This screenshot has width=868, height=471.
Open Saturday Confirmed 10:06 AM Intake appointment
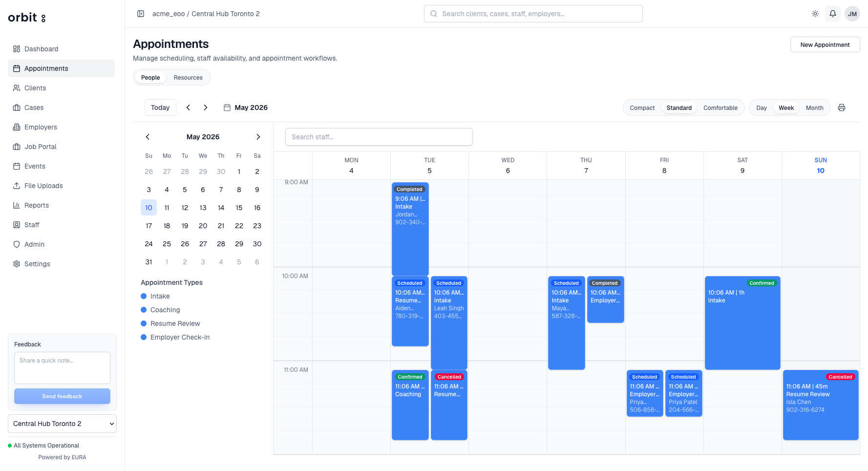pyautogui.click(x=742, y=322)
